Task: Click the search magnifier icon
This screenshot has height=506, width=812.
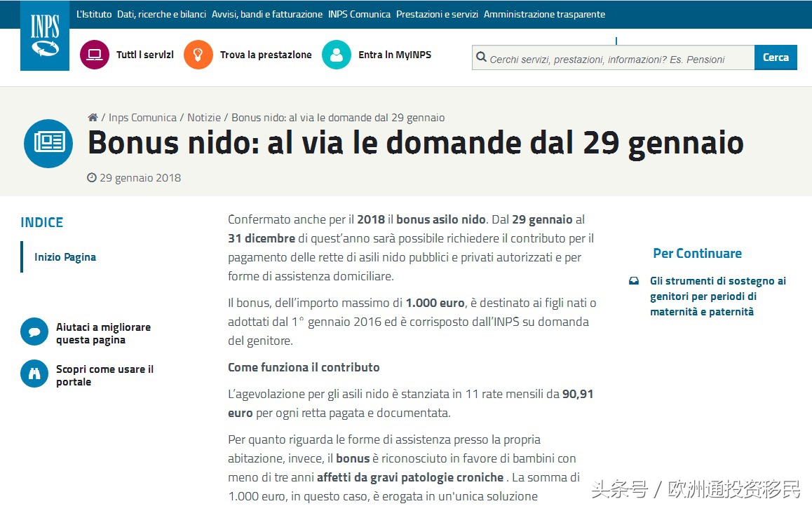Action: click(x=481, y=57)
